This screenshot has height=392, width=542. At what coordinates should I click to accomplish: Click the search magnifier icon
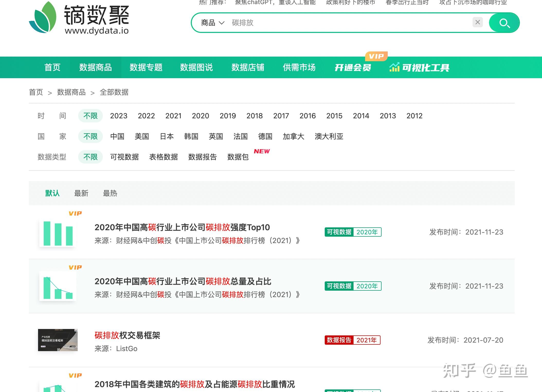pos(504,23)
